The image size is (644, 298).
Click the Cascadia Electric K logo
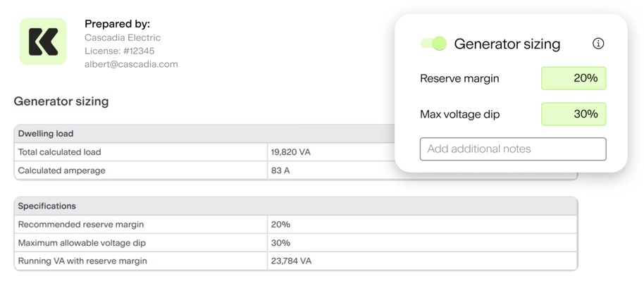click(43, 42)
